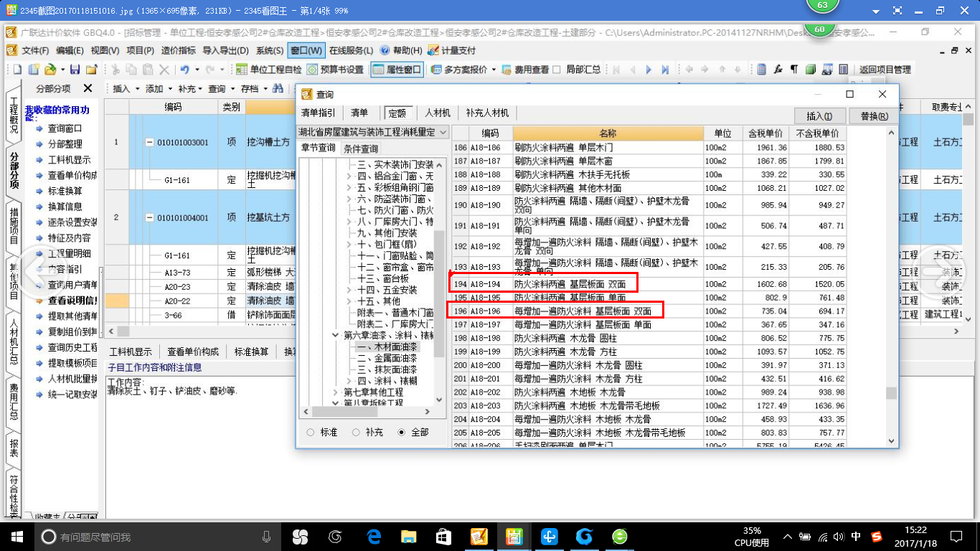980x551 pixels.
Task: Open the 系统(S) menu
Action: pos(270,51)
